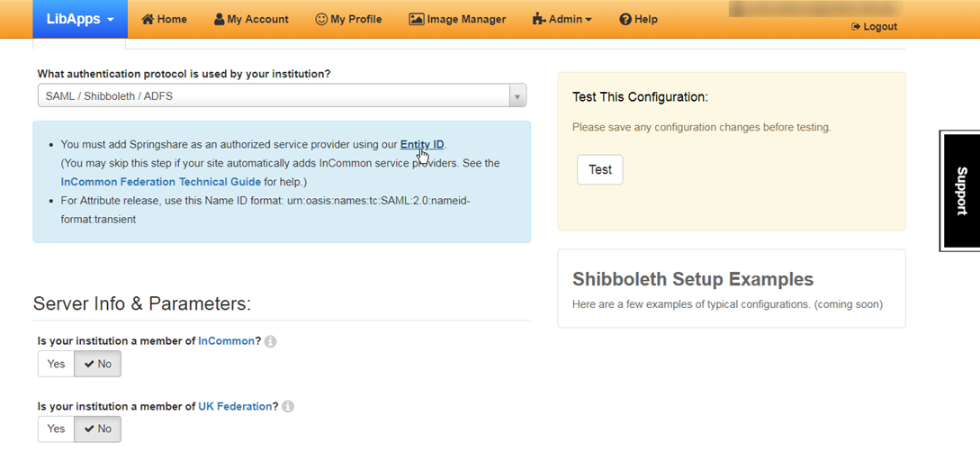Select Yes for UK Federation membership
Screen dimensions: 980x452
(57, 429)
